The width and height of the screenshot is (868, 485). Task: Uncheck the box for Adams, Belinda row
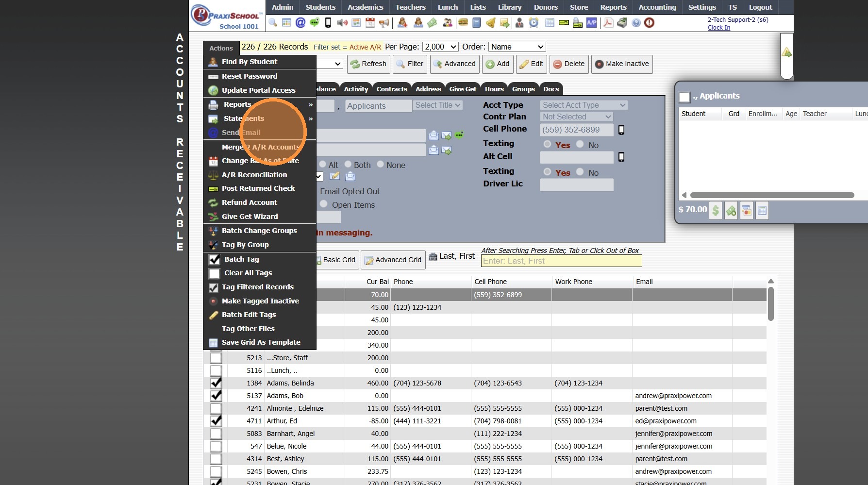[x=216, y=383]
